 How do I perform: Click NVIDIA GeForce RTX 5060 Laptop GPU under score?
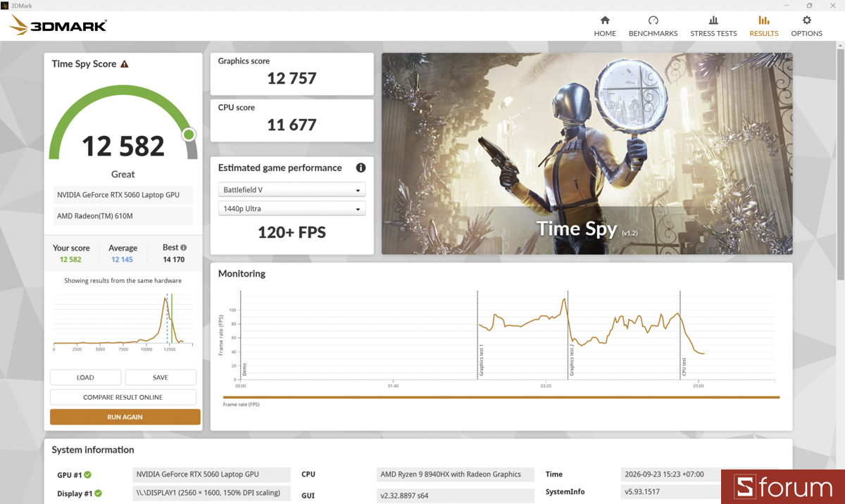click(123, 196)
